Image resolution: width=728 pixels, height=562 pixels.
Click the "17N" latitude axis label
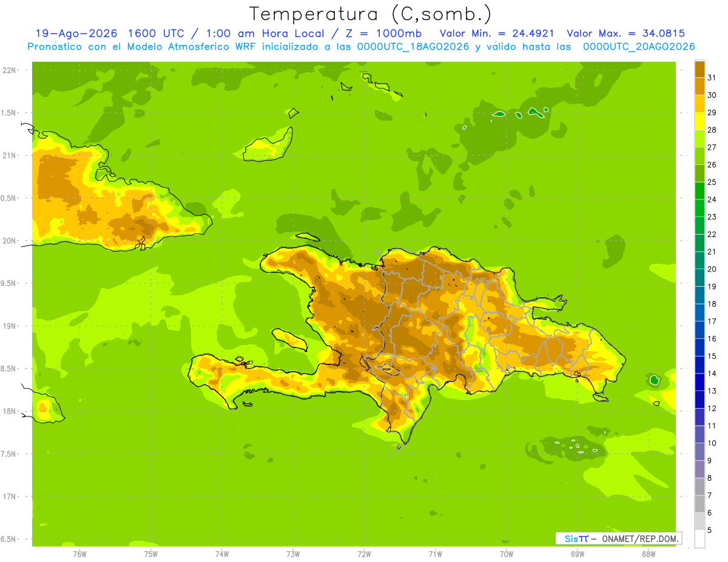[10, 497]
